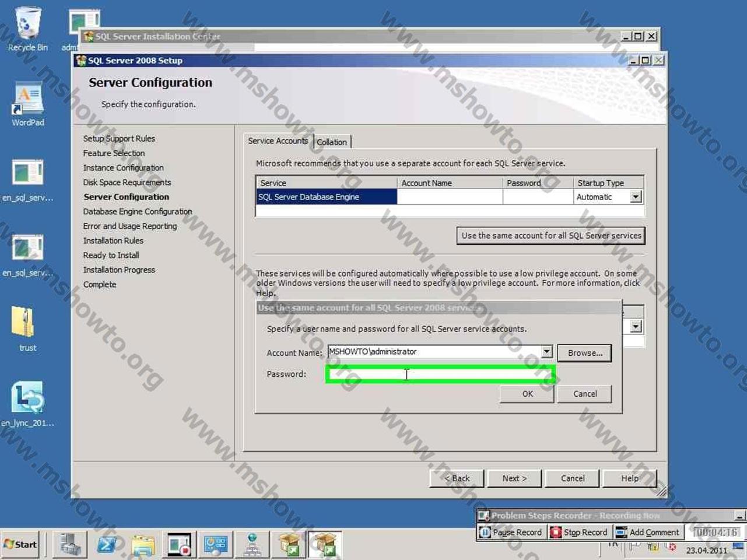Open the en_lync_201 desktop icon

point(27,402)
